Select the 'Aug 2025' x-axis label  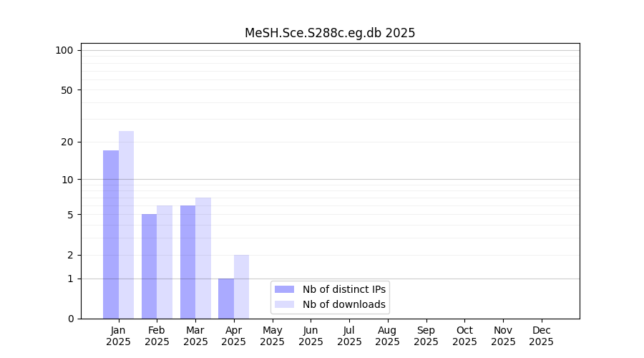click(x=387, y=336)
